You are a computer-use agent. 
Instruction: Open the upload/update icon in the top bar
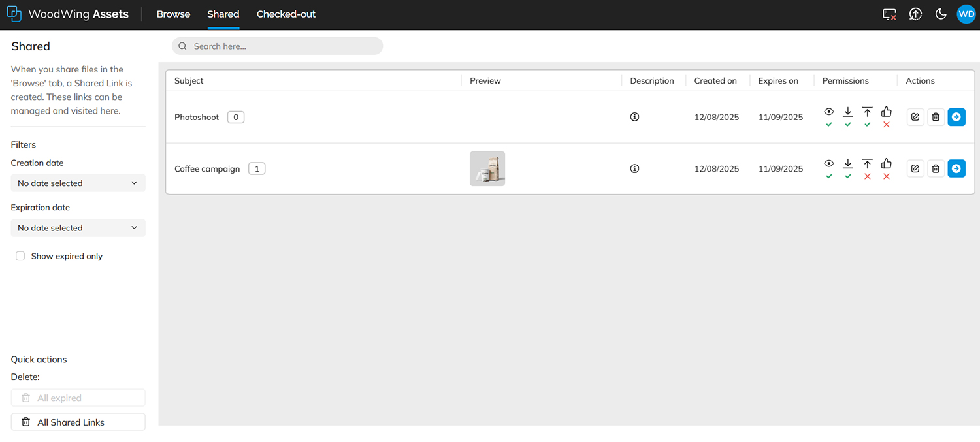pyautogui.click(x=915, y=14)
